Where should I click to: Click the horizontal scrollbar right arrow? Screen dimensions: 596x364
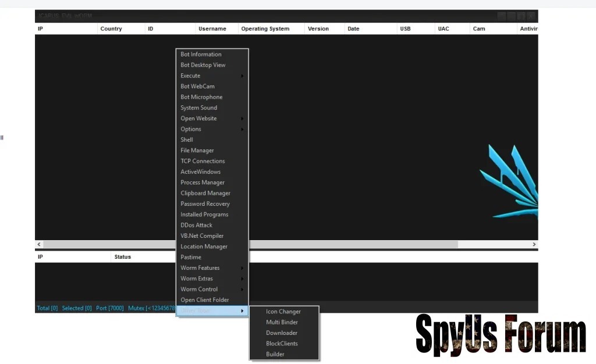click(534, 245)
